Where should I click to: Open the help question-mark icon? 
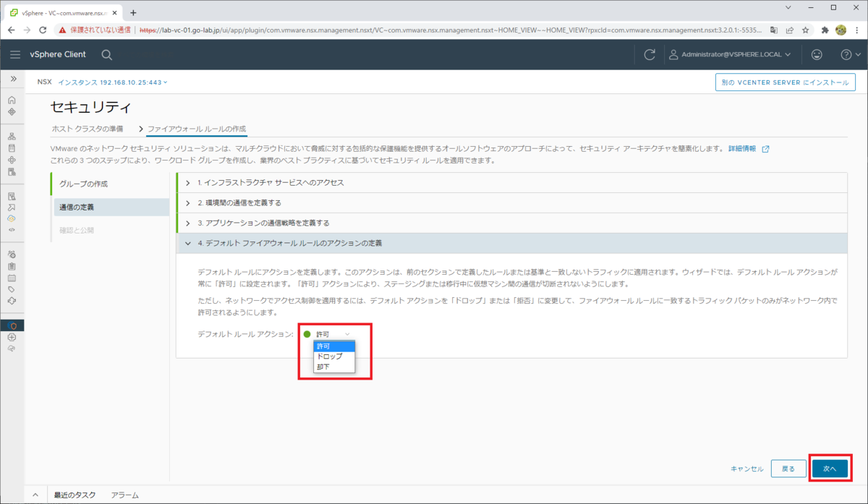pyautogui.click(x=846, y=55)
